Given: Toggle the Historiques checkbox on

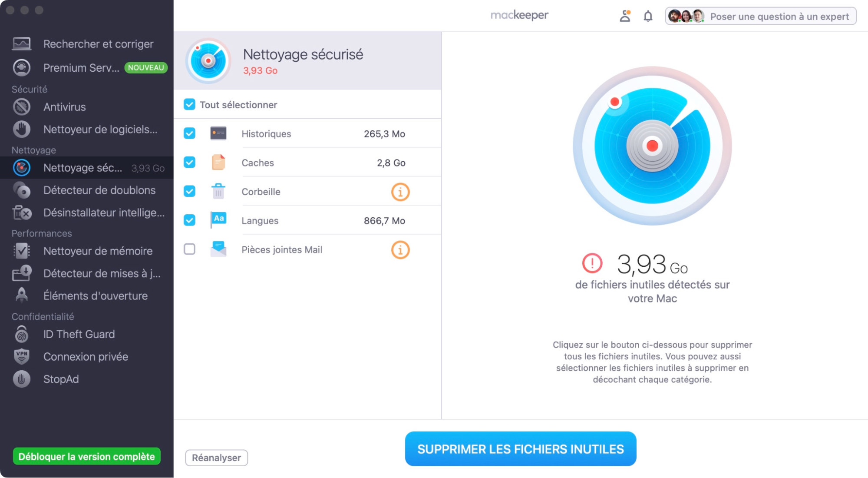Looking at the screenshot, I should tap(190, 134).
